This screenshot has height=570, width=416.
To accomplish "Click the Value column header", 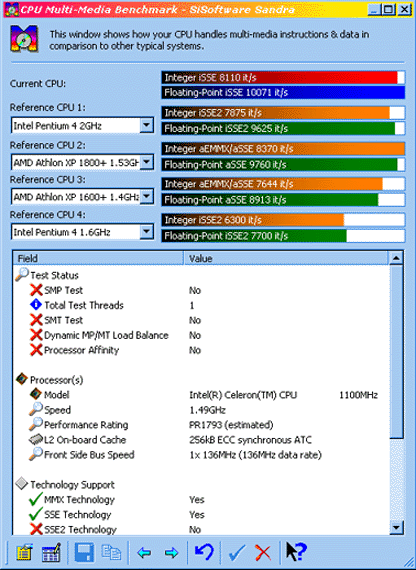I will click(286, 258).
